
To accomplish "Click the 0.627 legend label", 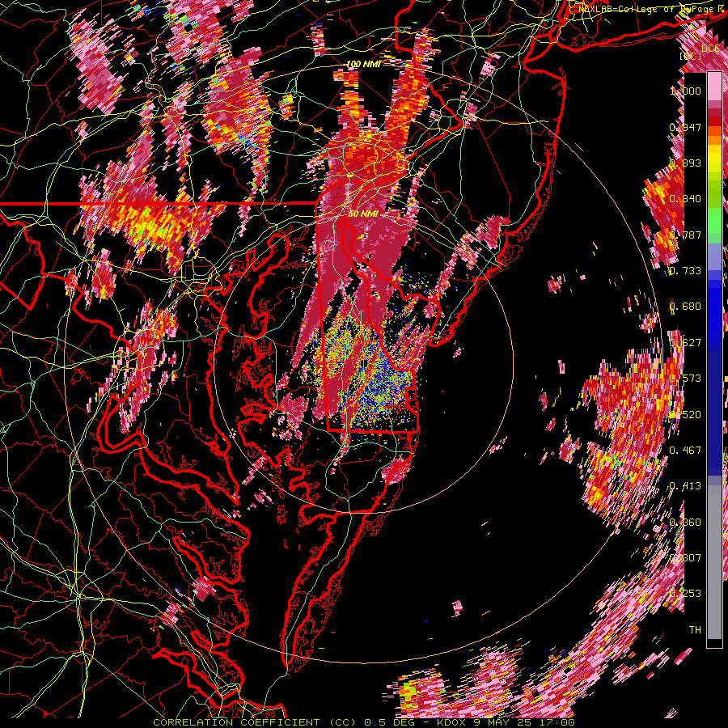I will 685,342.
